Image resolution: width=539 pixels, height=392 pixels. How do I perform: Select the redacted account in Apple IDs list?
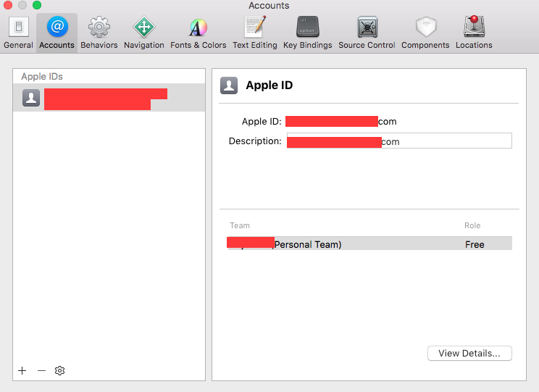pyautogui.click(x=109, y=98)
